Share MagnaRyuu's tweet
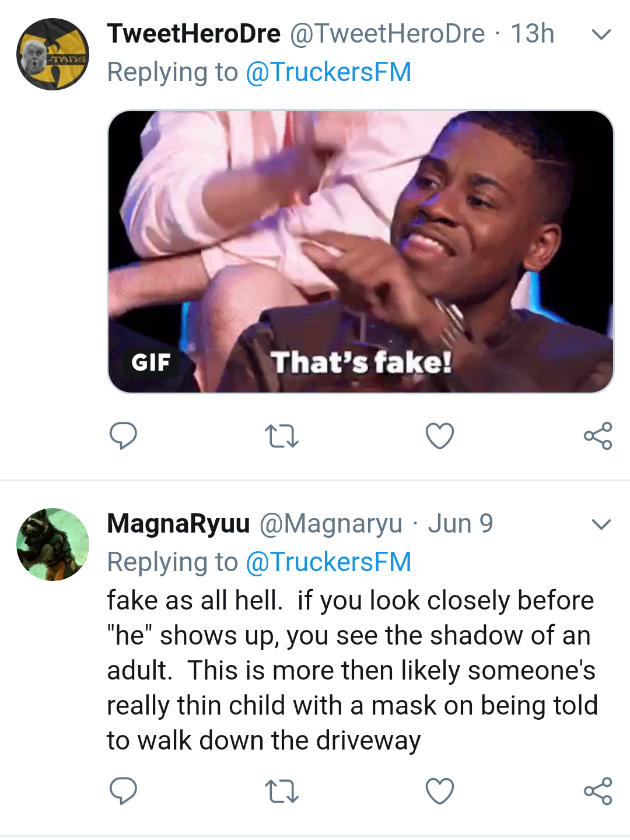This screenshot has width=630, height=840. click(598, 792)
